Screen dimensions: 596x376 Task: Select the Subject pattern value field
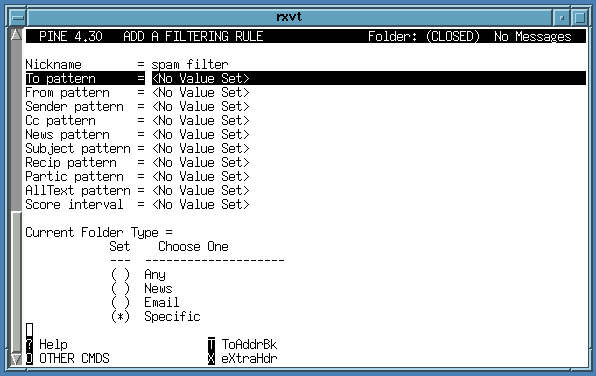[x=200, y=149]
